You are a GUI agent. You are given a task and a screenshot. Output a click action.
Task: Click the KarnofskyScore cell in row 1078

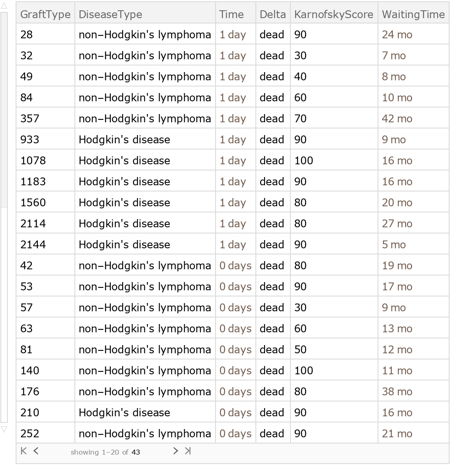(304, 161)
